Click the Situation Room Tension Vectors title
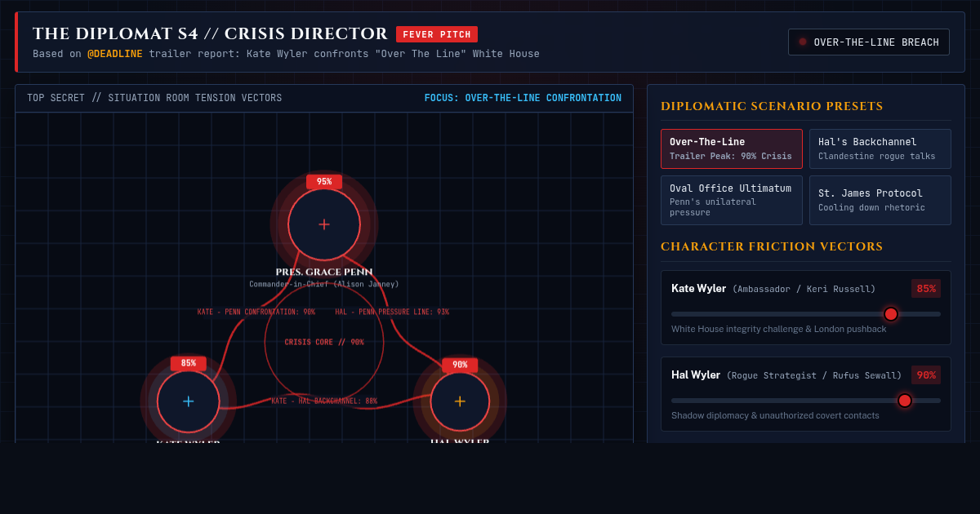The height and width of the screenshot is (514, 980). click(x=154, y=98)
